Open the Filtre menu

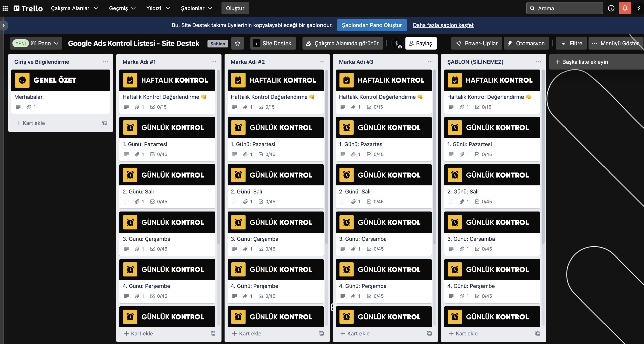[571, 43]
